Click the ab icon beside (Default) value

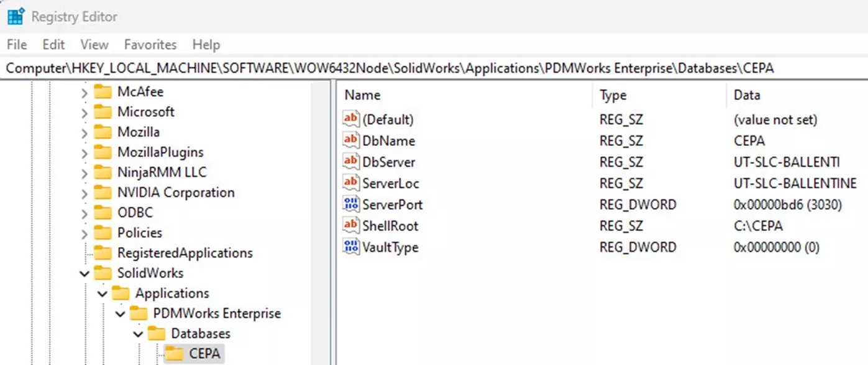[350, 119]
